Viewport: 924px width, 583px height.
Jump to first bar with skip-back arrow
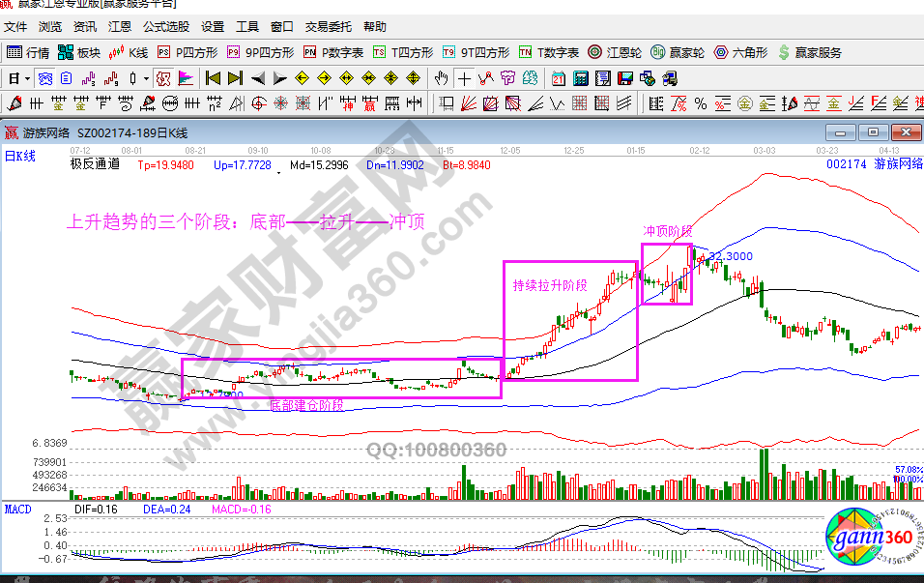213,78
